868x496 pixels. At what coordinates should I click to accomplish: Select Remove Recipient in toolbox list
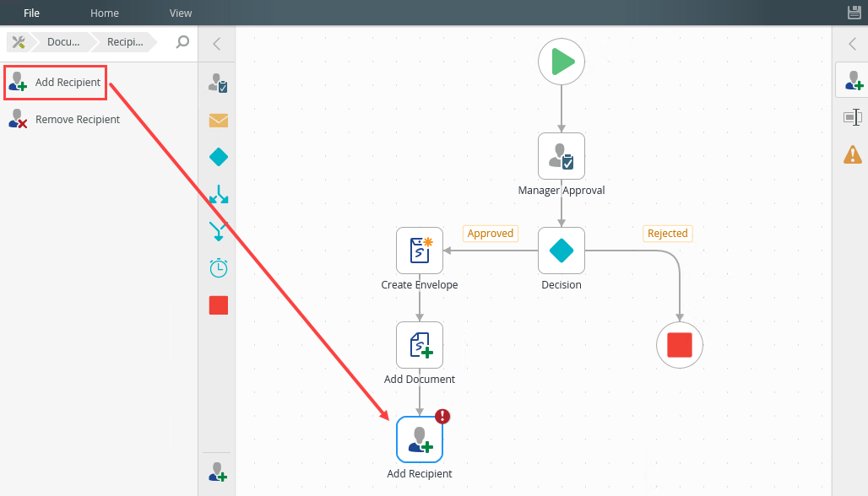64,119
